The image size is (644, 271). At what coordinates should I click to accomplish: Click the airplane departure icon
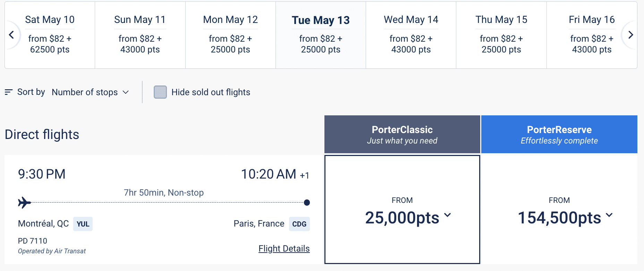(x=24, y=202)
